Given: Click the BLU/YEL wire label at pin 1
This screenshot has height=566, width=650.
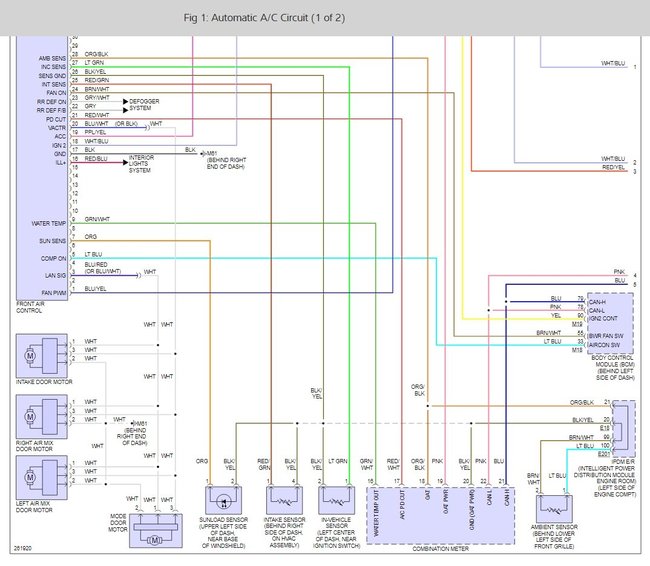Looking at the screenshot, I should point(95,289).
